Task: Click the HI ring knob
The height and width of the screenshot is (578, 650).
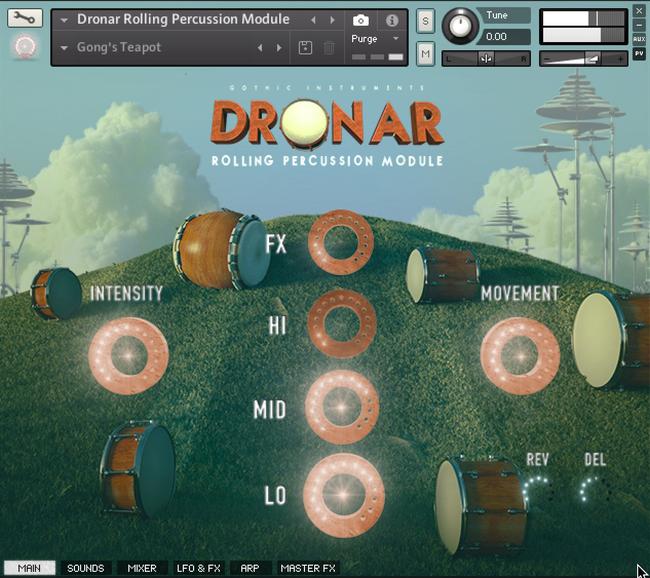Action: point(342,324)
